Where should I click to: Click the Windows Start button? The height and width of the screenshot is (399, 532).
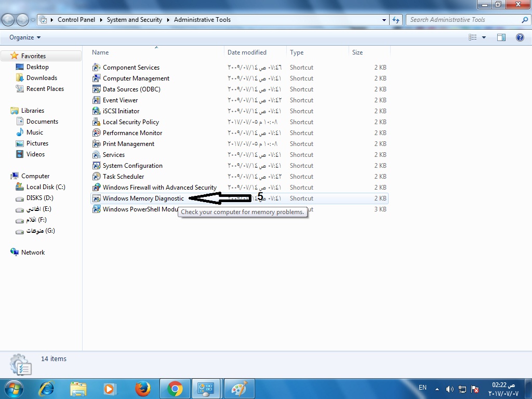(14, 389)
